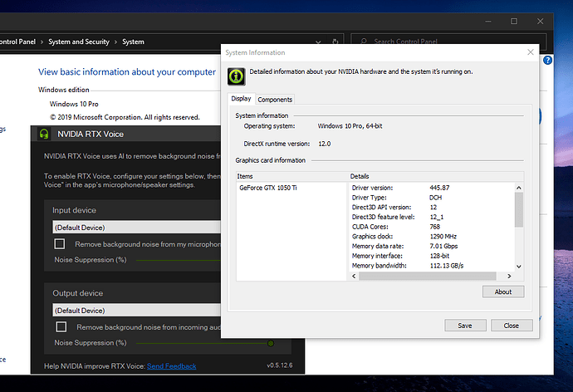Image resolution: width=573 pixels, height=392 pixels.
Task: Go to System and Security breadcrumb
Action: (79, 42)
